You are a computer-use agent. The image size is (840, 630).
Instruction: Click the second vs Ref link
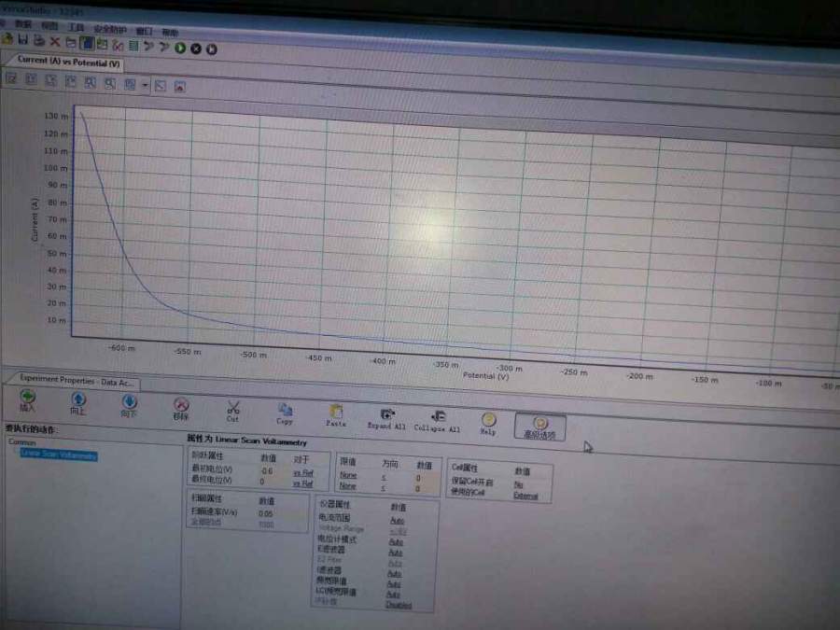coord(302,483)
